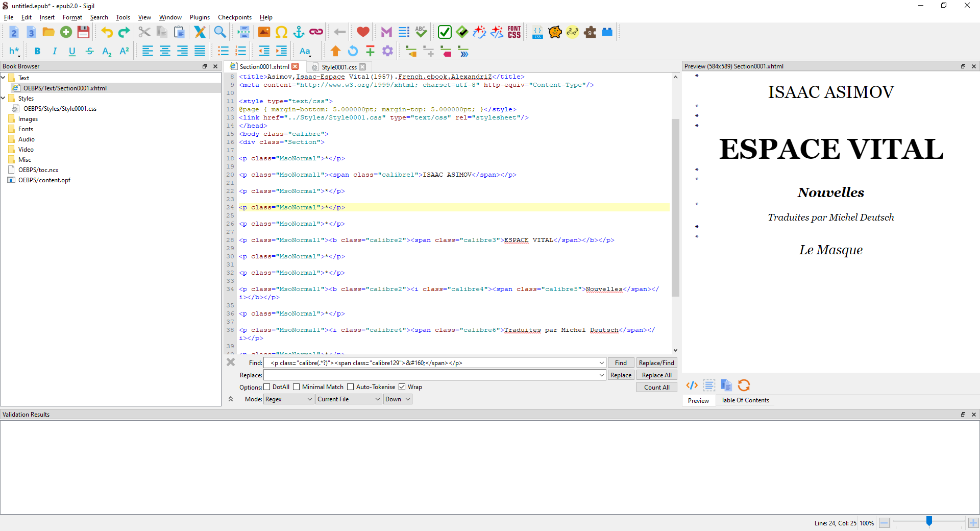Image resolution: width=980 pixels, height=531 pixels.
Task: Open the Plugins menu
Action: pyautogui.click(x=200, y=17)
